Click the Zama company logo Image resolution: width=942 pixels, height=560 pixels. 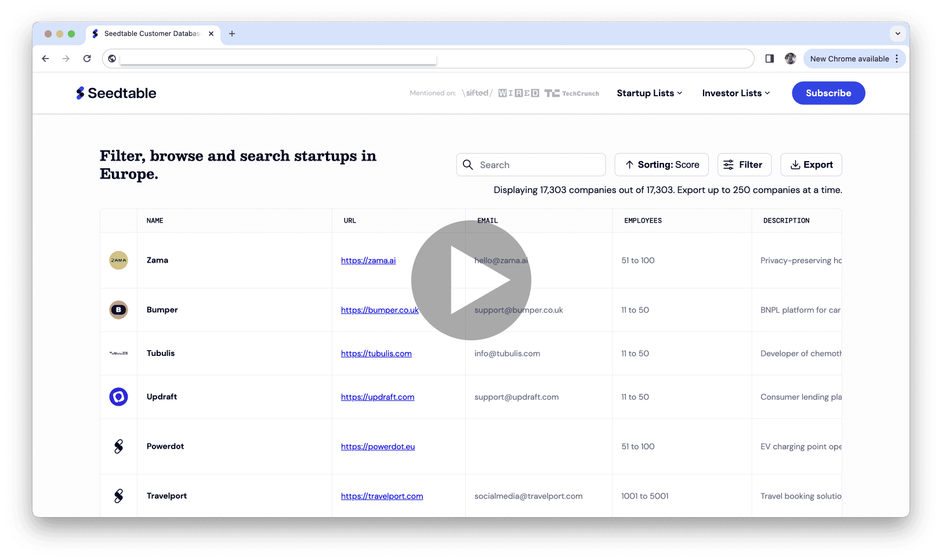[118, 260]
